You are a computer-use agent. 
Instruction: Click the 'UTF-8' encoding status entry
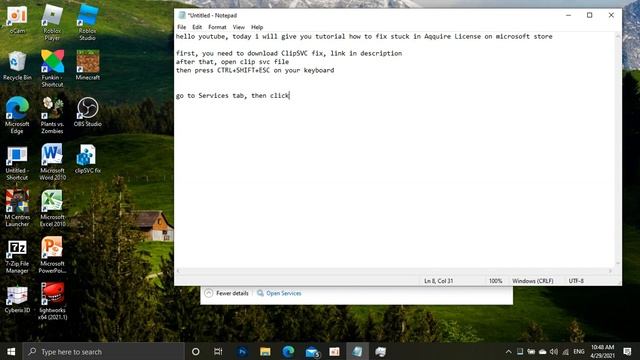576,281
